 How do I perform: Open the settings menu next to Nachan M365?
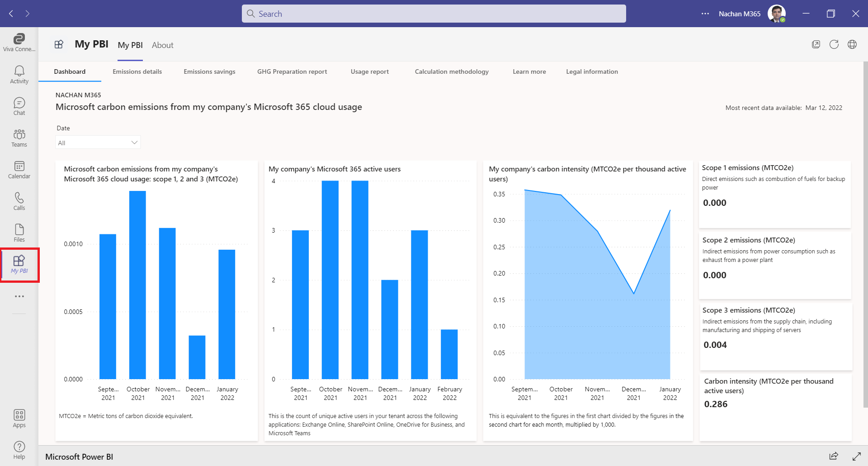click(x=705, y=14)
